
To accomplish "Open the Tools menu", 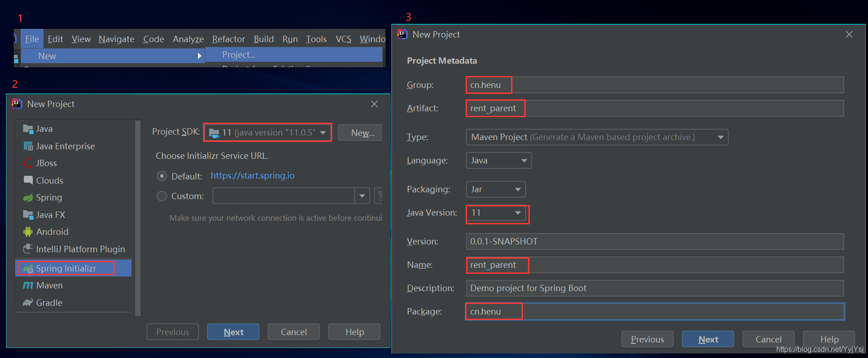I will tap(316, 39).
